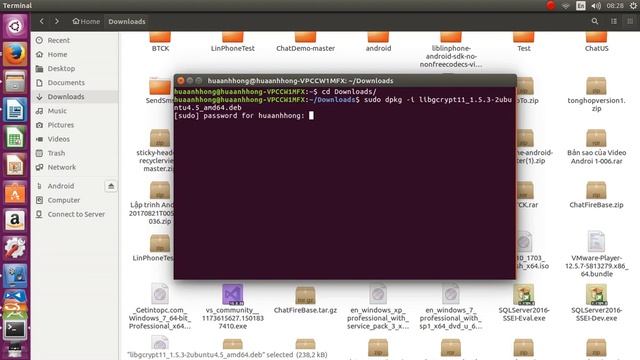
Task: Select the ChatUS folder
Action: tap(596, 37)
